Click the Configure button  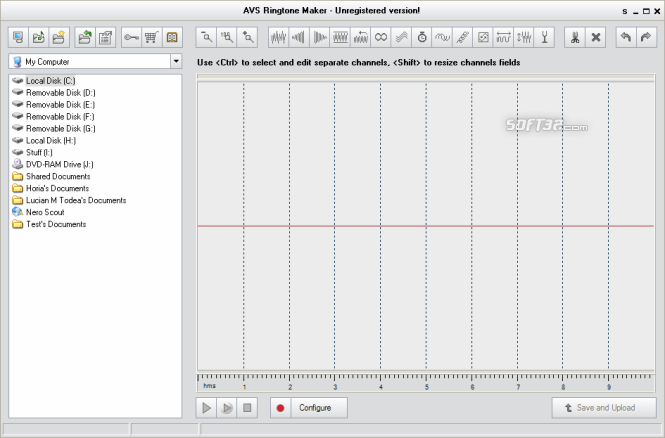tap(319, 408)
